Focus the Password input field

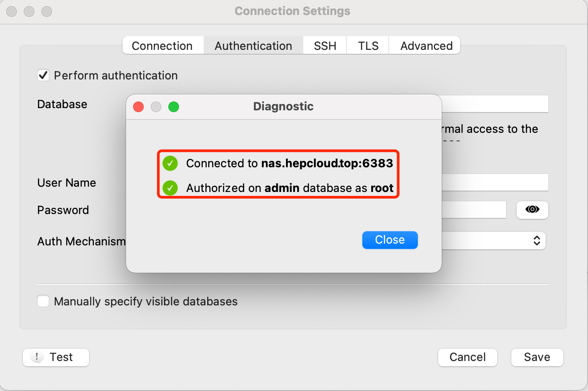pos(473,210)
